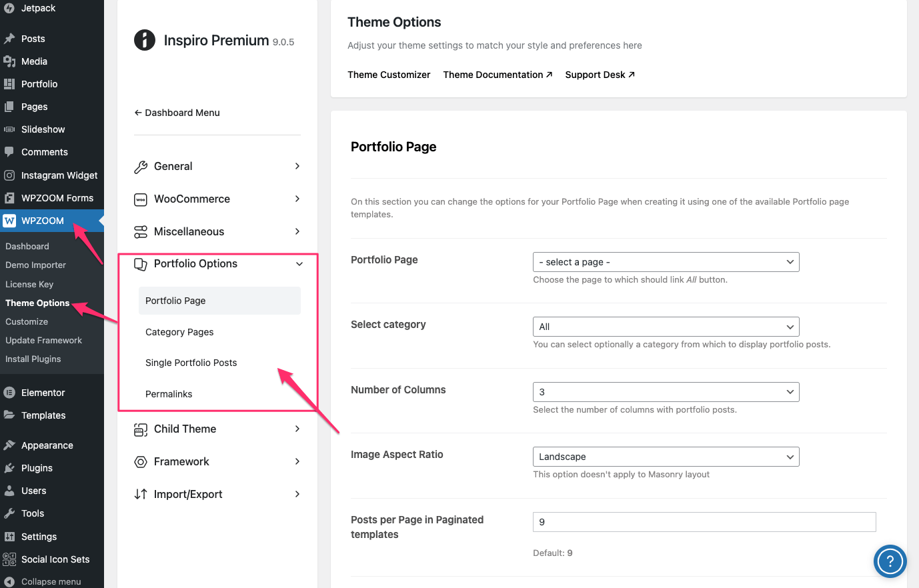Open Demo Importer submenu item
The image size is (919, 588).
36,265
